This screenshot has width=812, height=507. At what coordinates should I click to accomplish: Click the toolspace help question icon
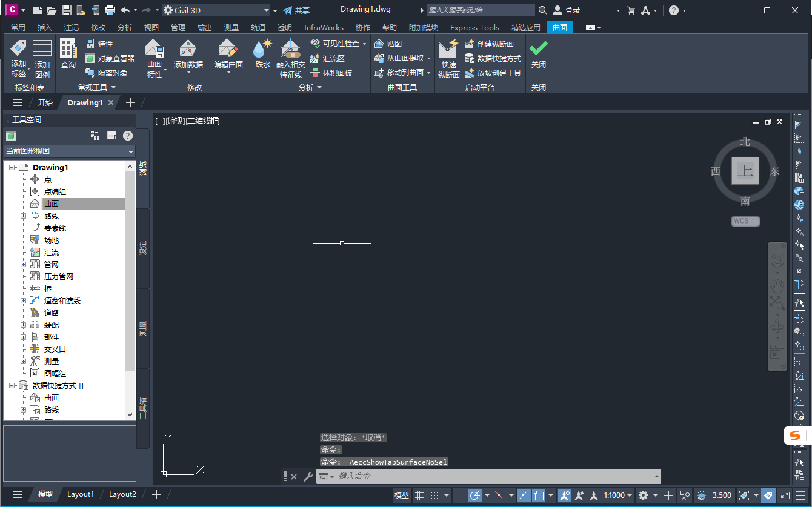pyautogui.click(x=128, y=135)
